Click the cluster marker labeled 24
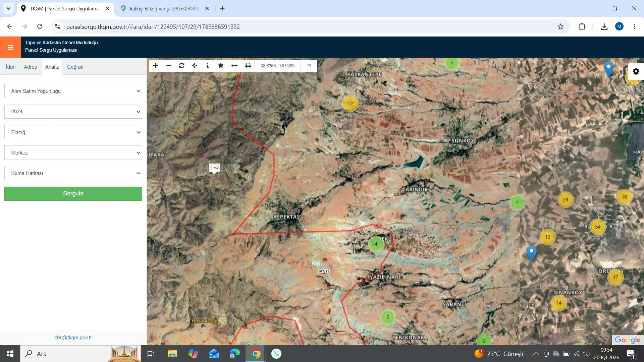 pos(566,200)
